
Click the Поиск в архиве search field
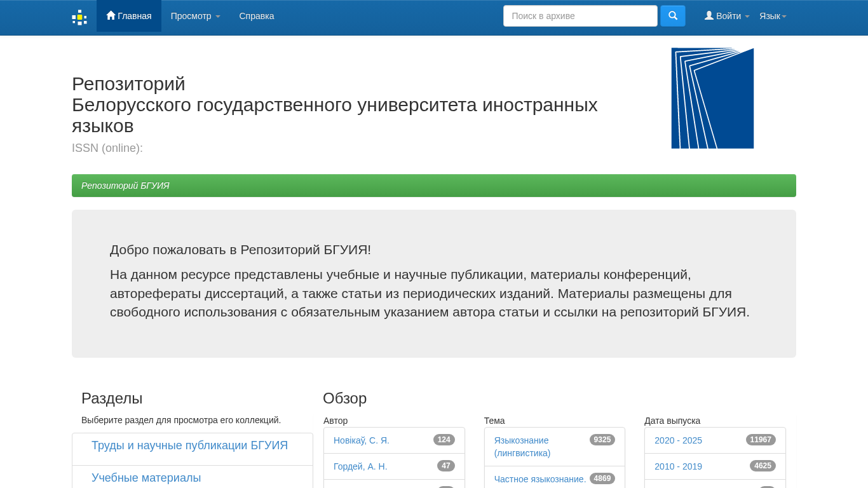click(x=580, y=16)
